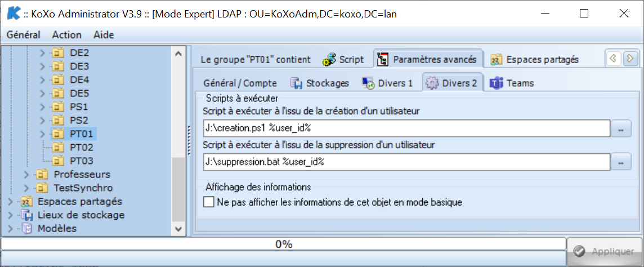Screen dimensions: 644x267
Task: Switch to the Général / Compte tab
Action: (x=240, y=83)
